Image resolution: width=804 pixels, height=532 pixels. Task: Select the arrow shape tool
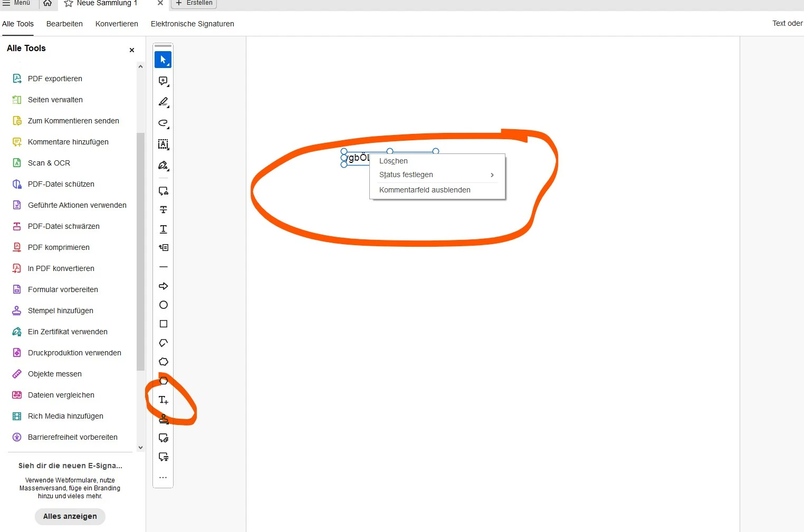click(163, 286)
